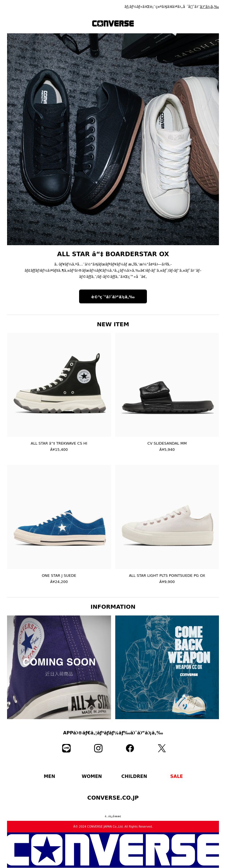This screenshot has width=226, height=868.
Task: Visit the Facebook icon link
Action: point(130,749)
